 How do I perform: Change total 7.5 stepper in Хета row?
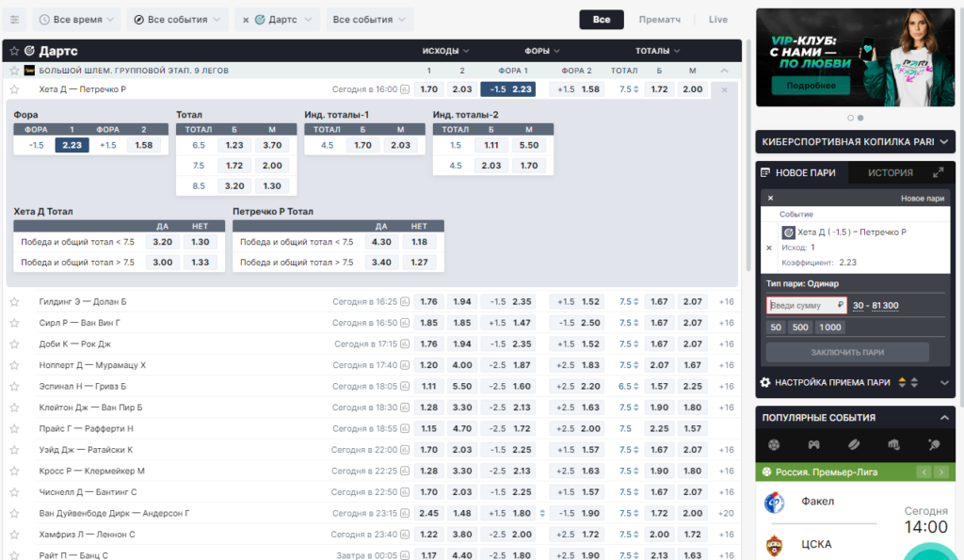(635, 89)
